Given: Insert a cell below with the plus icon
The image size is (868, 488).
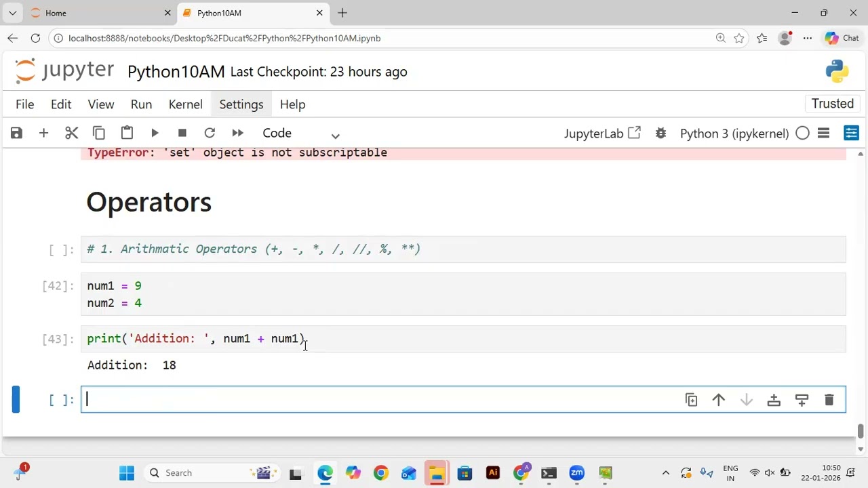Looking at the screenshot, I should point(43,133).
